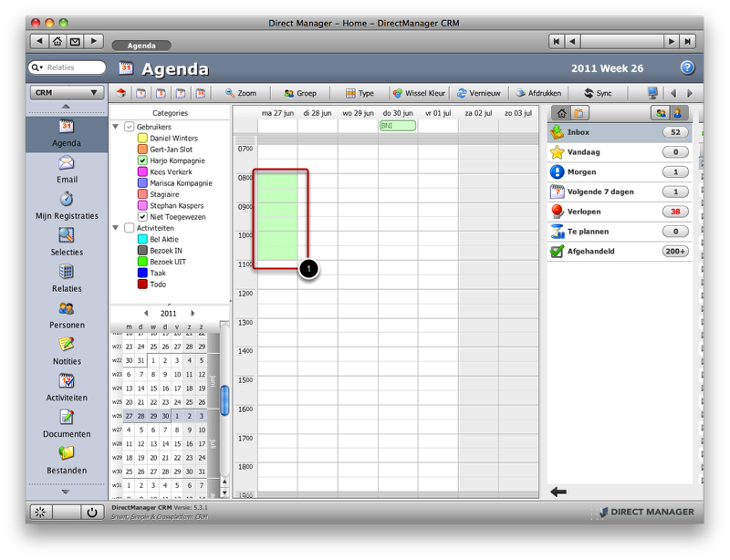Uncheck the Harjo Kompagnie checkbox

click(142, 161)
